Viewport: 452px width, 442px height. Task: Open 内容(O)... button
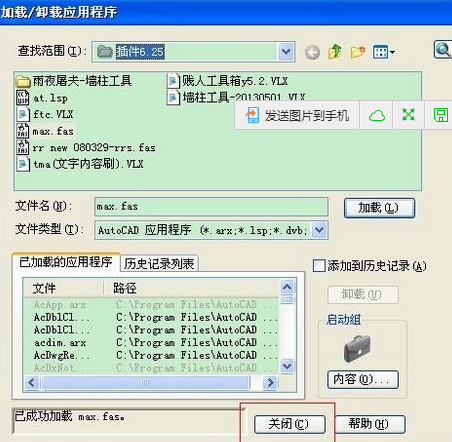pyautogui.click(x=363, y=379)
